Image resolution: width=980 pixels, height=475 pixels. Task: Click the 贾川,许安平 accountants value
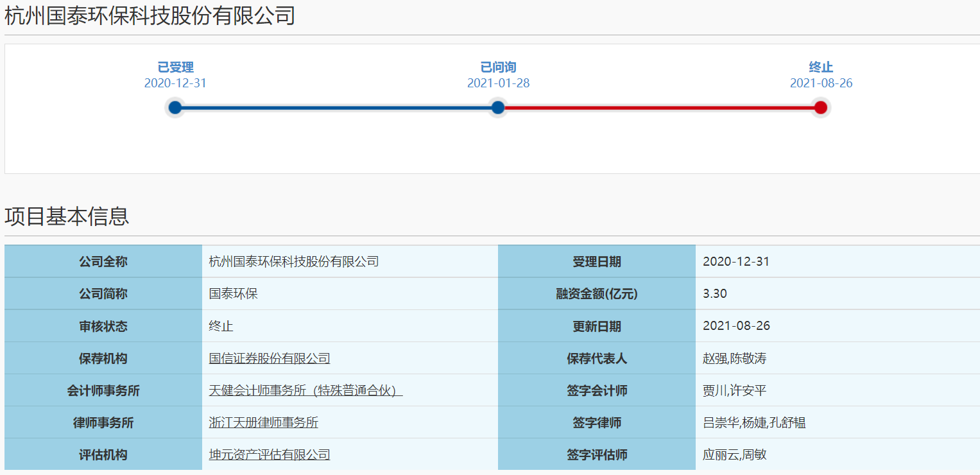(735, 390)
